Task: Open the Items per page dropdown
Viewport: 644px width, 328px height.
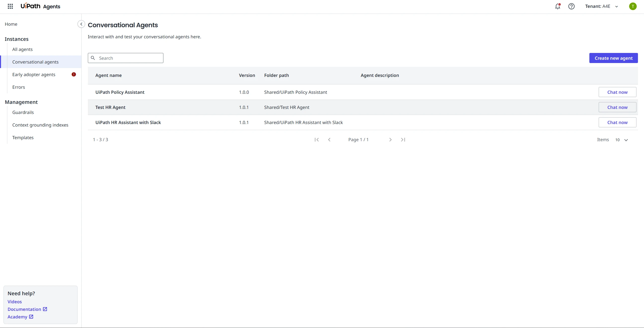Action: point(621,140)
